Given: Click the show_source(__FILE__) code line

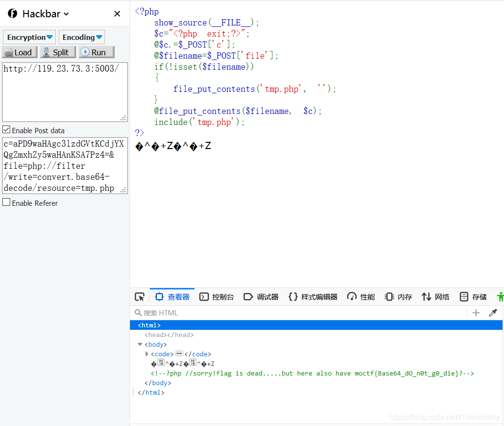Looking at the screenshot, I should pyautogui.click(x=207, y=23).
